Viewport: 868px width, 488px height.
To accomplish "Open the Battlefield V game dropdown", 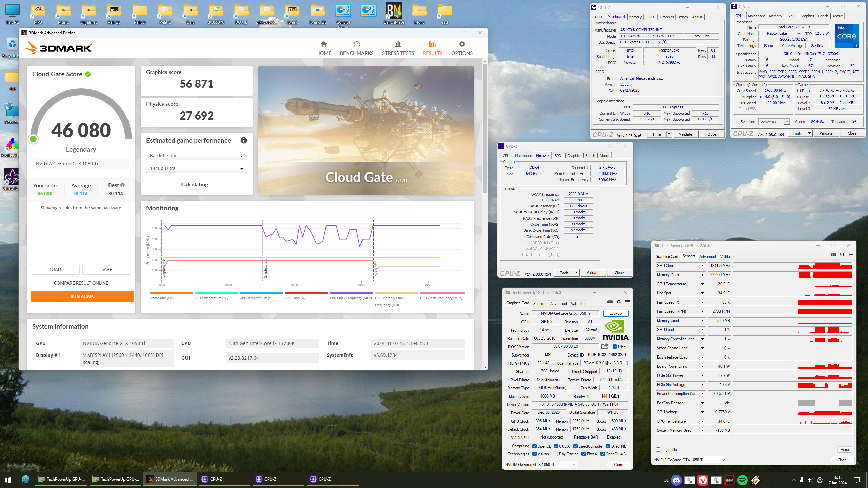I will point(196,156).
